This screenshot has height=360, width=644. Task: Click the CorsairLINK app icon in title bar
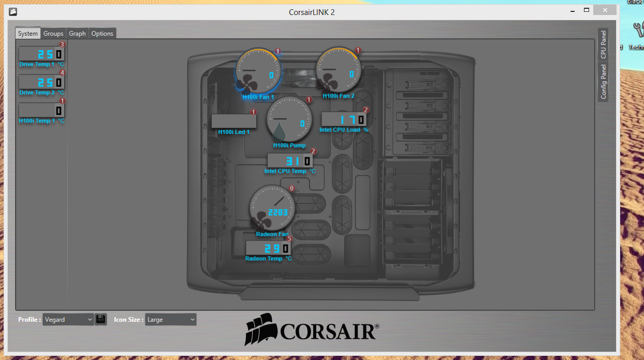pyautogui.click(x=13, y=12)
